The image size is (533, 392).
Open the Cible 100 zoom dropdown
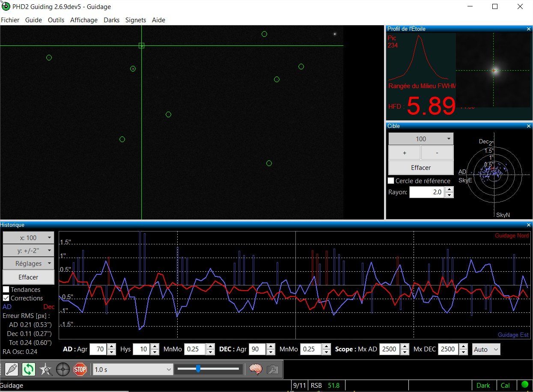click(421, 139)
